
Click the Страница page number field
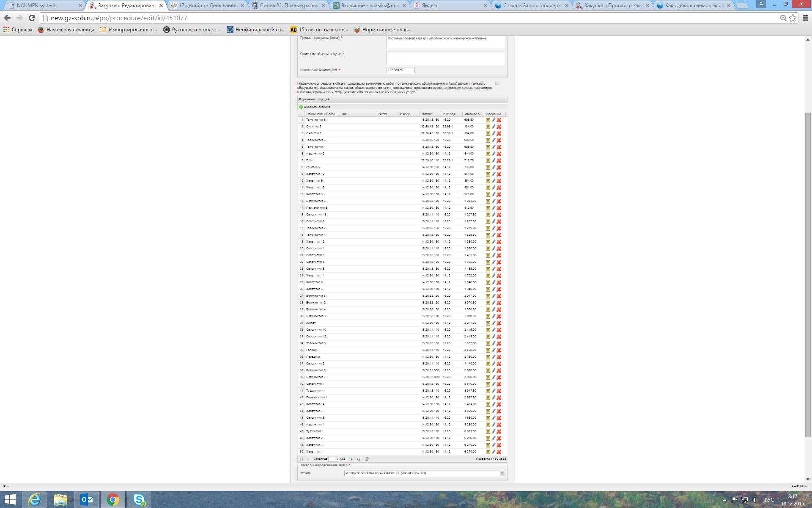334,459
